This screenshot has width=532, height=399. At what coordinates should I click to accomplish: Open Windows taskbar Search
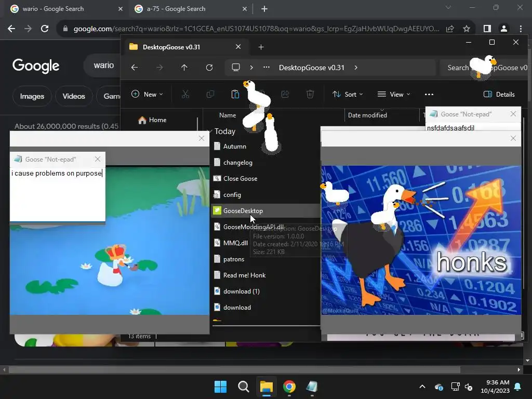243,387
